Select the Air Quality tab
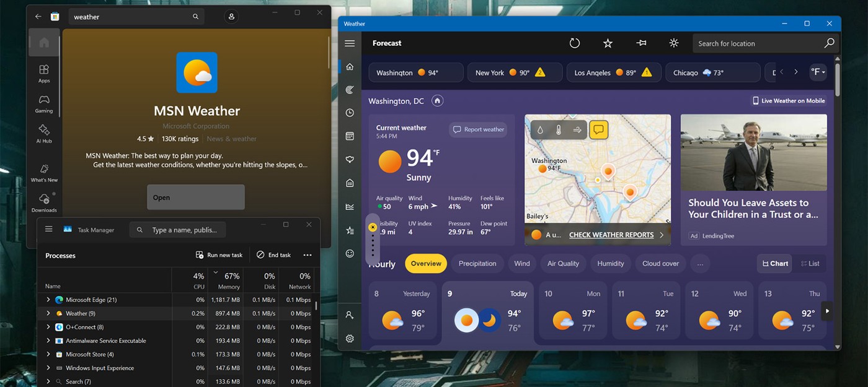Image resolution: width=868 pixels, height=387 pixels. click(x=563, y=264)
